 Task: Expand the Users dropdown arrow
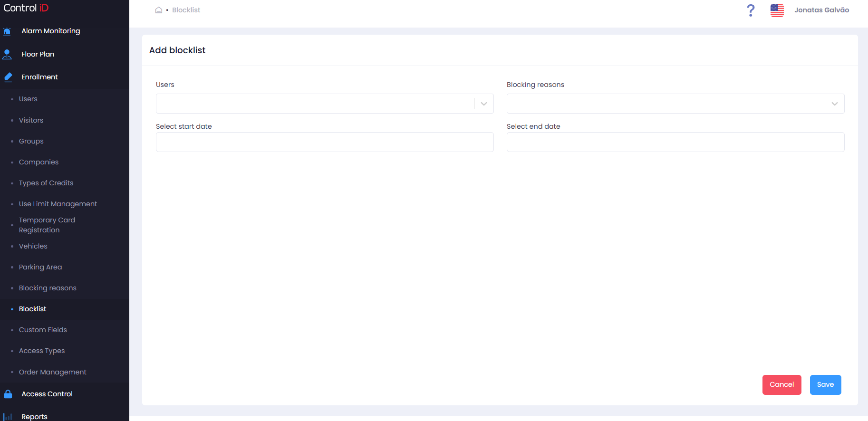pyautogui.click(x=484, y=104)
